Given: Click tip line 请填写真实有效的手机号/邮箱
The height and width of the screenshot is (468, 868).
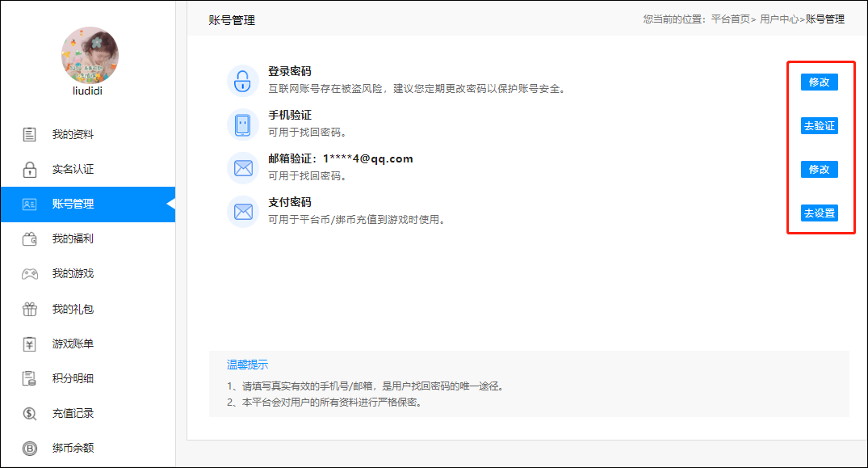Looking at the screenshot, I should click(310, 386).
